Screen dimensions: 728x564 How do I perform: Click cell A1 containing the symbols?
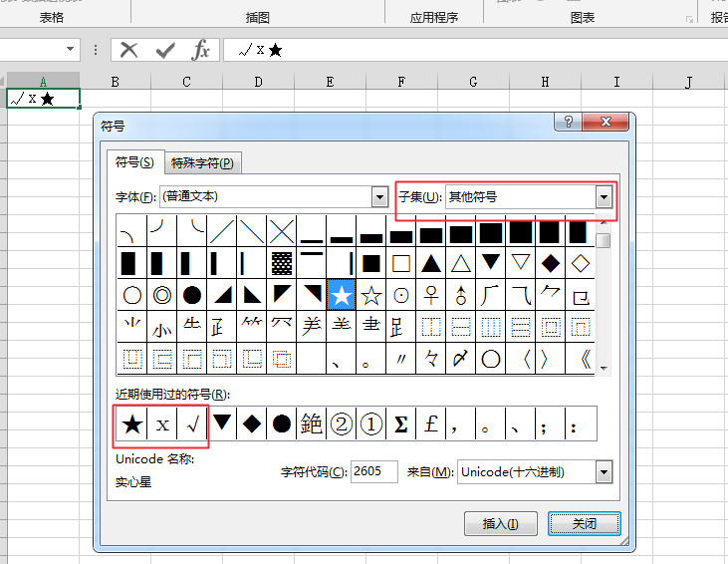[43, 99]
